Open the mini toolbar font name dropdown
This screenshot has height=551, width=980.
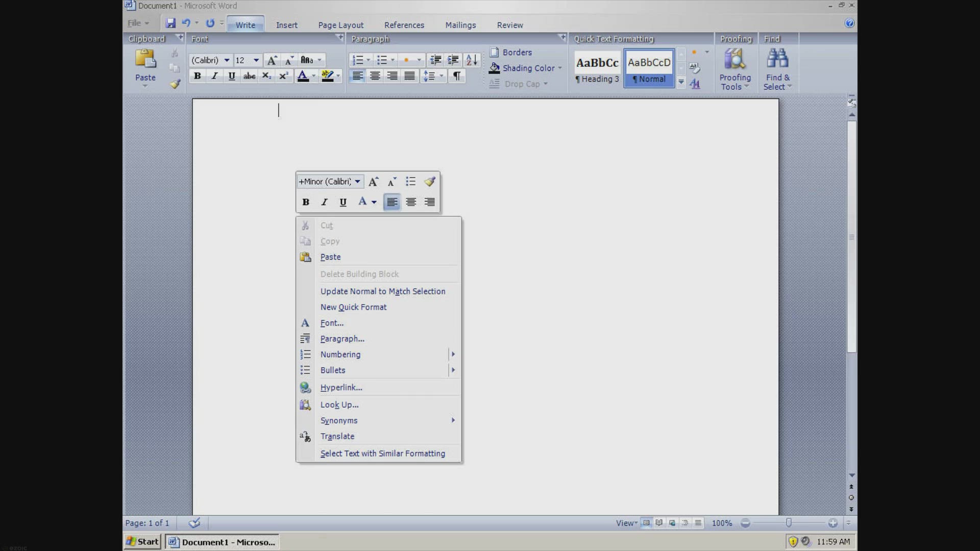tap(358, 182)
